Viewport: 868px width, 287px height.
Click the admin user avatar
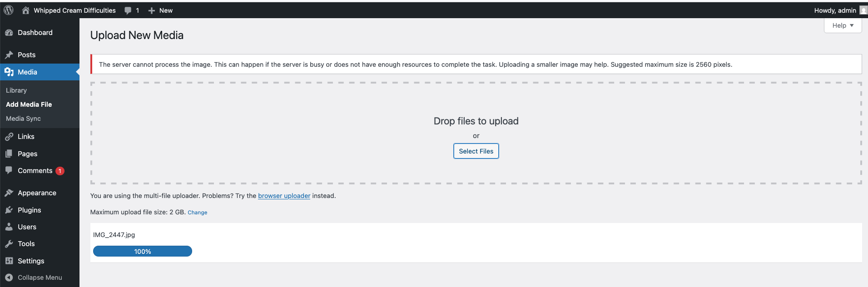click(x=863, y=10)
